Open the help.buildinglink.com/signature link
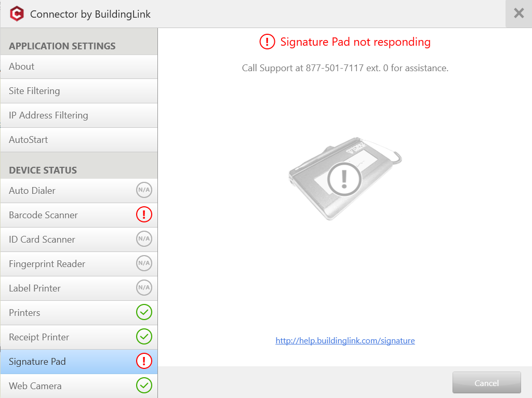This screenshot has height=398, width=532. 345,341
